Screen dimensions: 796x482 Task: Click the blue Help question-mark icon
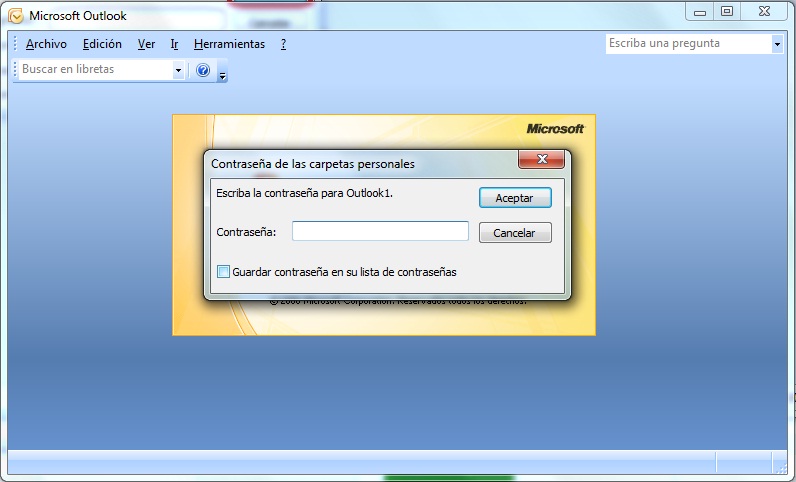point(203,70)
